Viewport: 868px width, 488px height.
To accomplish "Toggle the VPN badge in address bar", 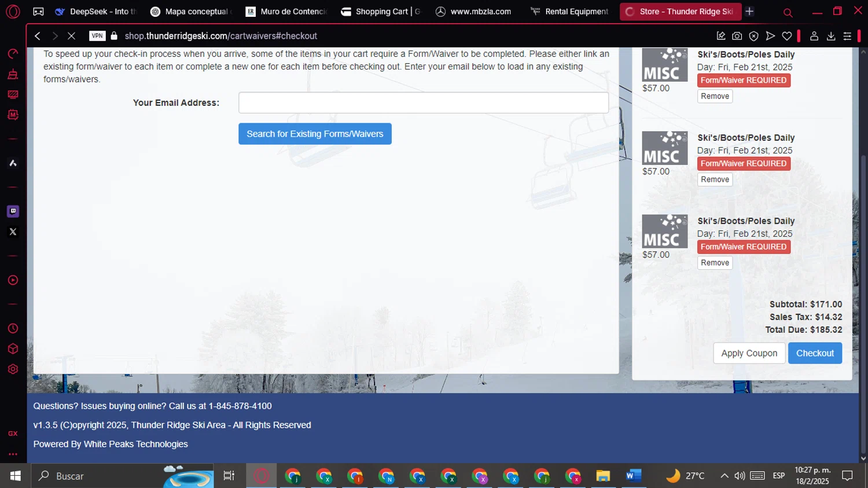I will point(97,36).
